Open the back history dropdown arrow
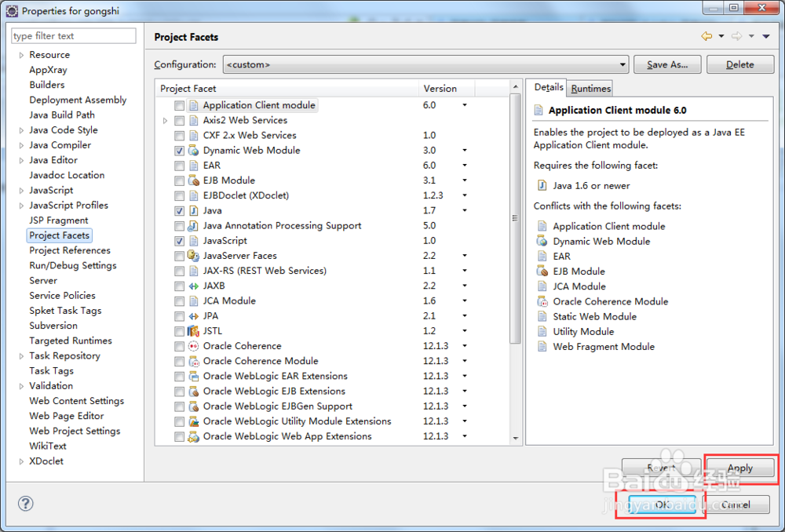This screenshot has height=532, width=785. 721,36
